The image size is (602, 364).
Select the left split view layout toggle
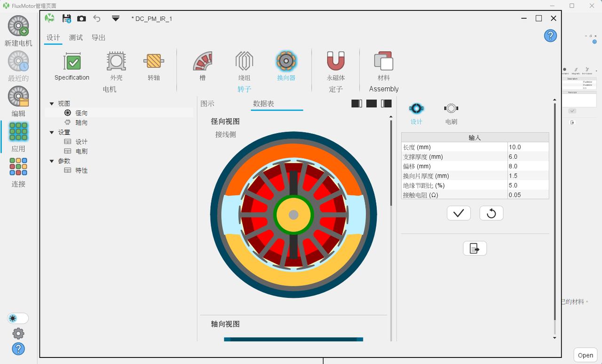coord(356,103)
